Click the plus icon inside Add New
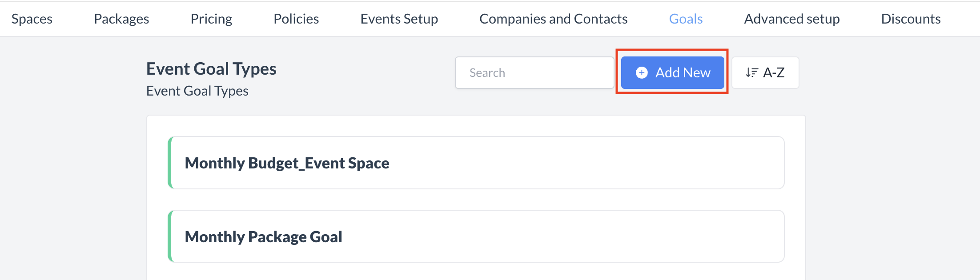The height and width of the screenshot is (280, 980). 641,72
